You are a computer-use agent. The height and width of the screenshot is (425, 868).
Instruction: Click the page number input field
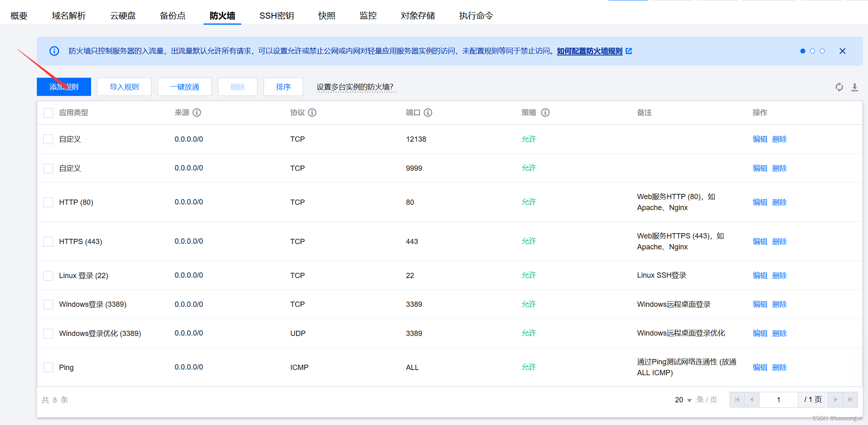779,399
